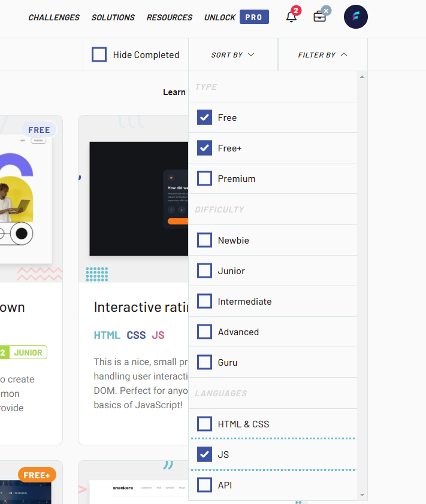The width and height of the screenshot is (426, 504).
Task: Click the JUNIOR difficulty tag
Action: [x=28, y=353]
